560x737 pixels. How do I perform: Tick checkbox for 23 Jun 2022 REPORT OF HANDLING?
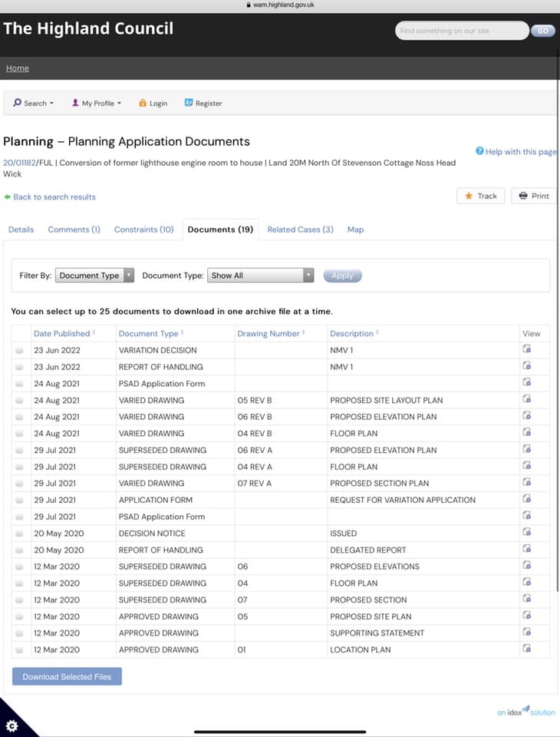pos(19,367)
